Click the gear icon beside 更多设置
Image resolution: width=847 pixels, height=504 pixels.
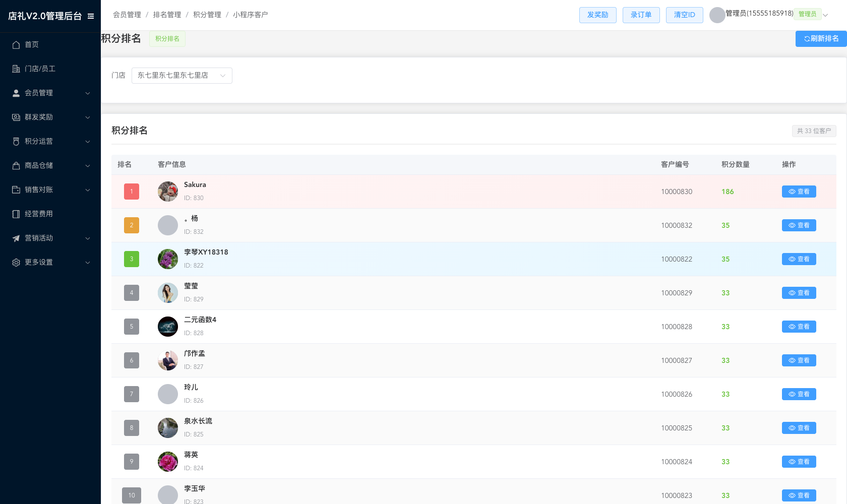point(16,263)
